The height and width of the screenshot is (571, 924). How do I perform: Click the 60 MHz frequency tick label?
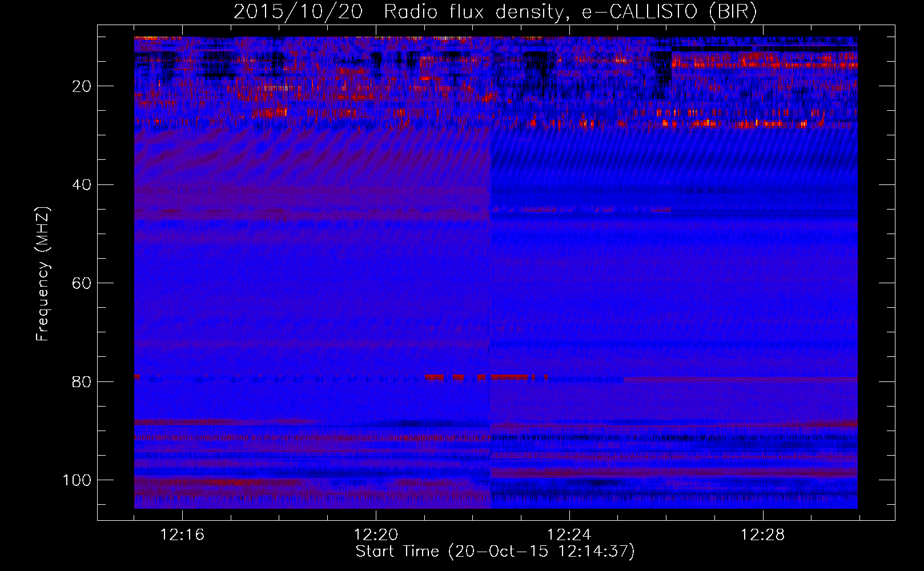coord(82,283)
